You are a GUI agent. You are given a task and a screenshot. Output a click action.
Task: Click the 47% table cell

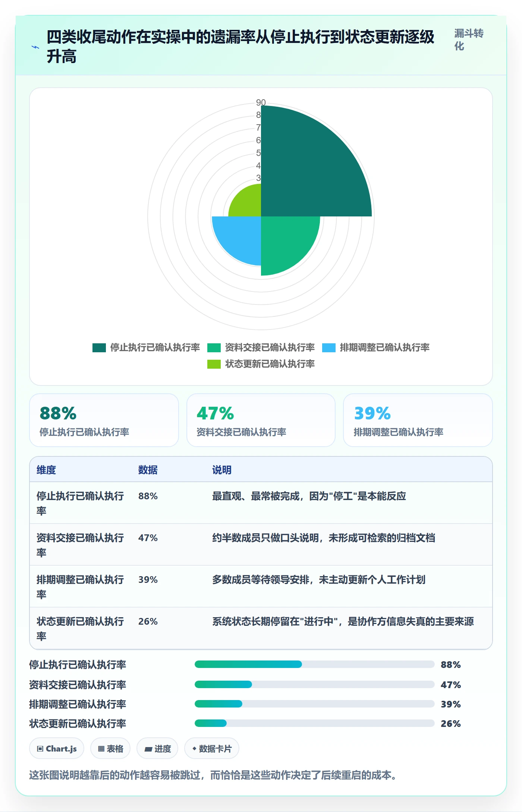[148, 538]
